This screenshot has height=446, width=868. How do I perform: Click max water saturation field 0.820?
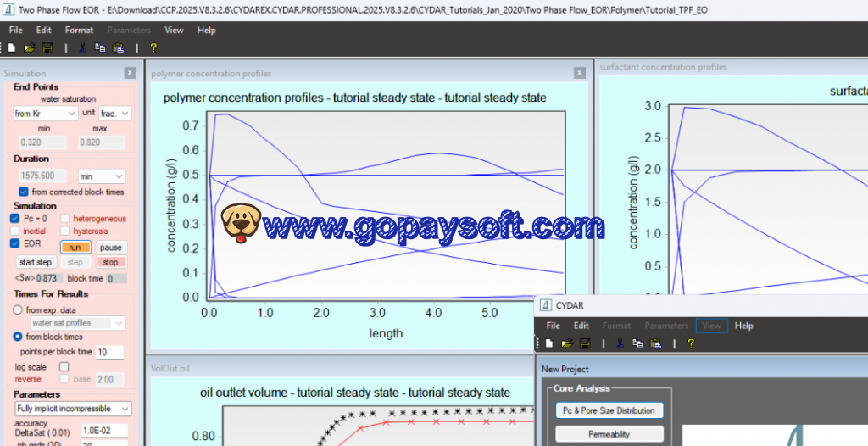click(x=102, y=142)
